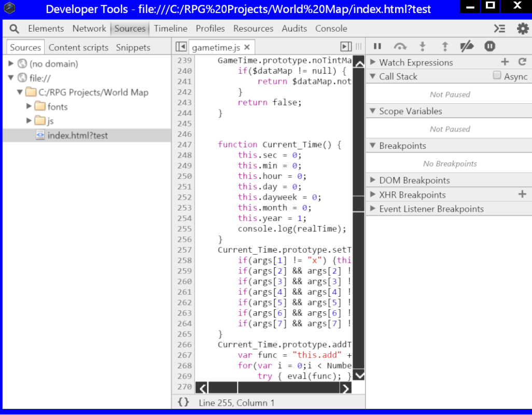Deactivate all breakpoints
Screen dimensions: 532x415
pos(467,47)
